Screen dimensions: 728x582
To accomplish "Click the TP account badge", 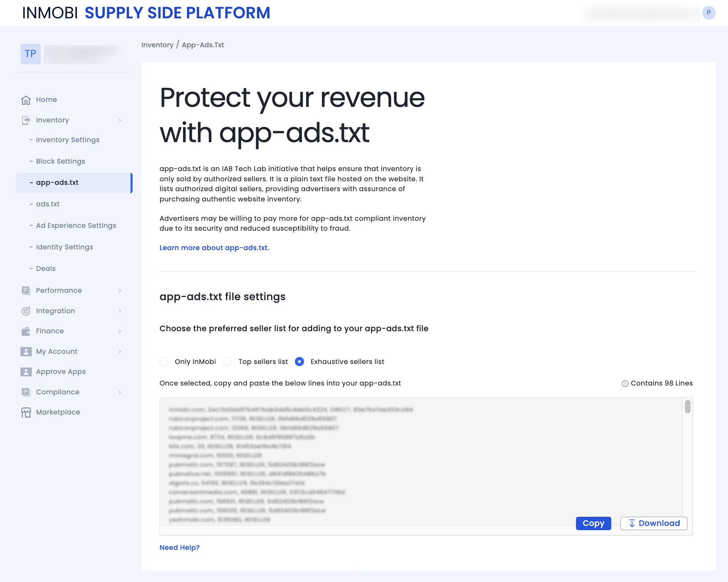I will (x=30, y=54).
